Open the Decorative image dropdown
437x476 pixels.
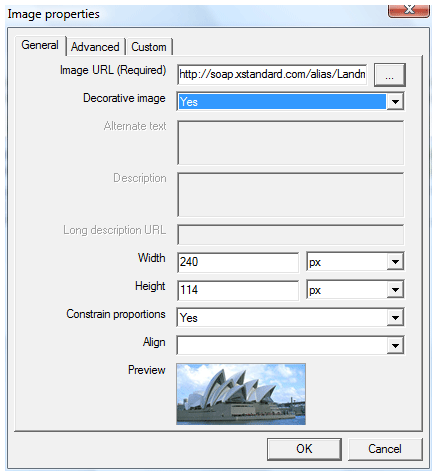[x=290, y=101]
